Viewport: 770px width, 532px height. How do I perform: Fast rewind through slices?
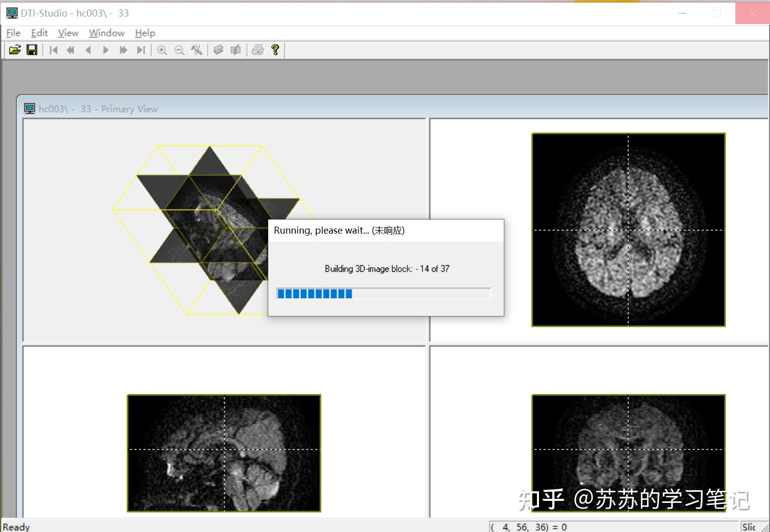[x=70, y=50]
